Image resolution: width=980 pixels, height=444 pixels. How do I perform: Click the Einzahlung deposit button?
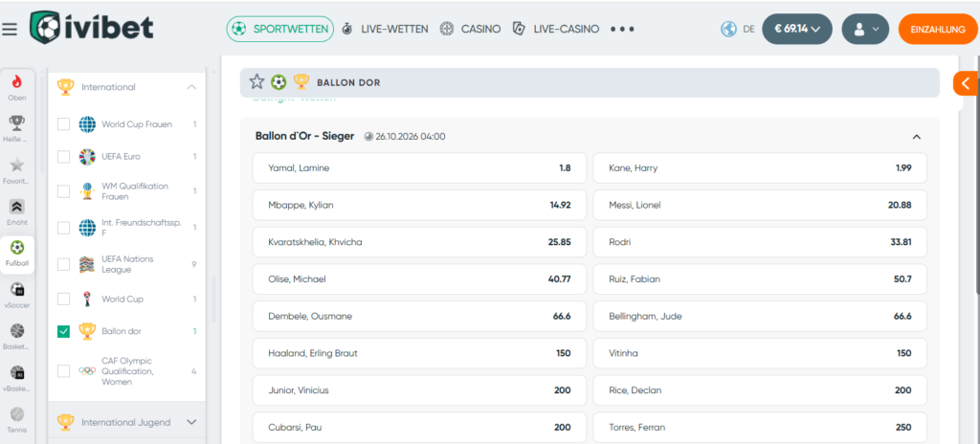click(x=938, y=29)
